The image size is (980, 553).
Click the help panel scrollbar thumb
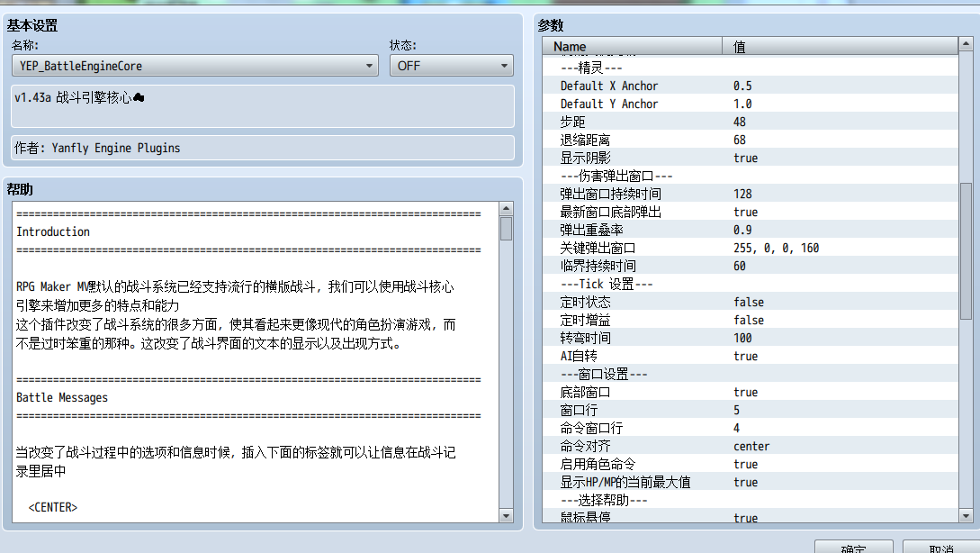[x=507, y=229]
